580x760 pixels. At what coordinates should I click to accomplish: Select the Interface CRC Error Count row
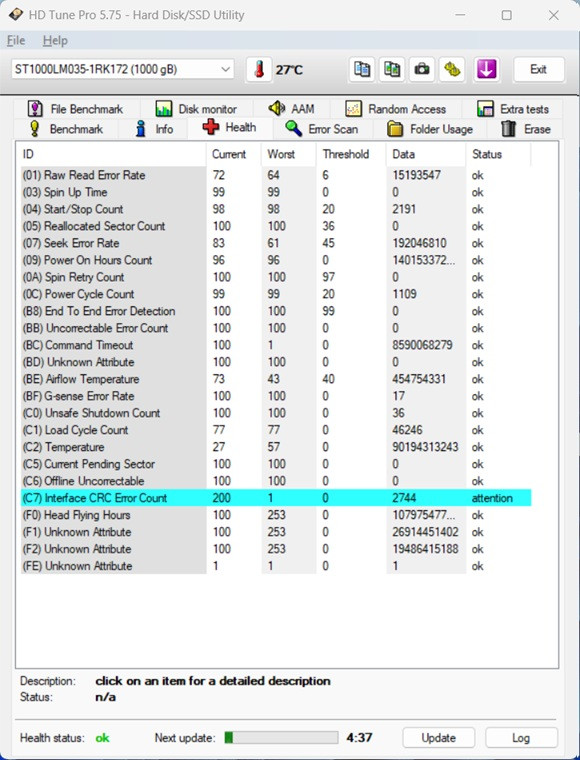click(276, 498)
